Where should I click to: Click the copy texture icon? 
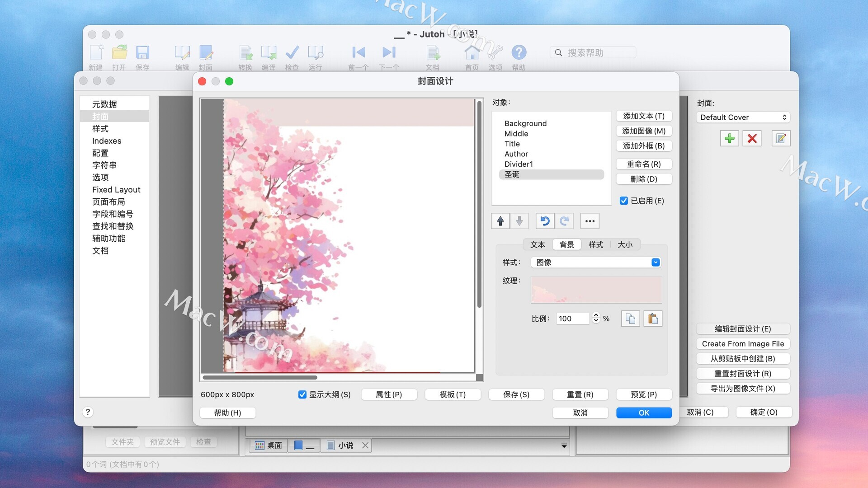click(630, 319)
